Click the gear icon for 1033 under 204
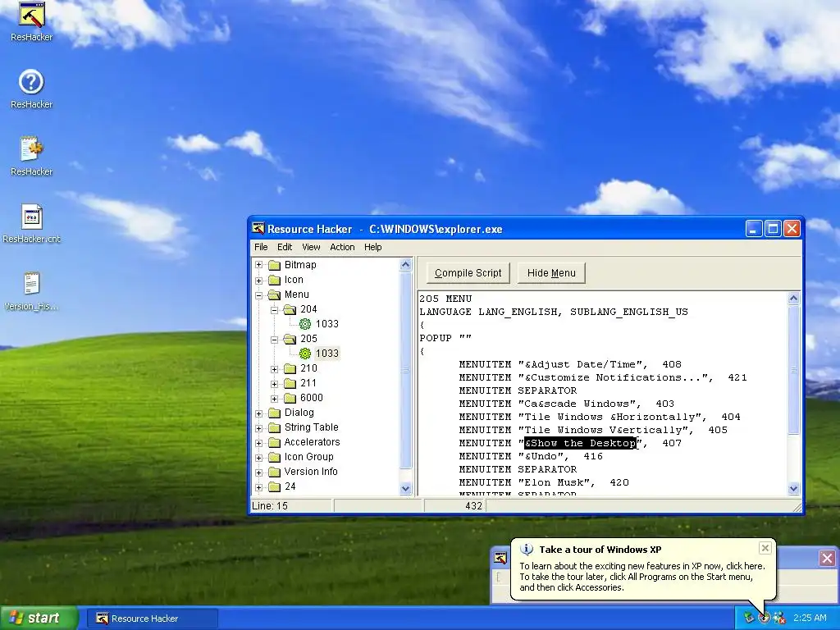 [305, 323]
